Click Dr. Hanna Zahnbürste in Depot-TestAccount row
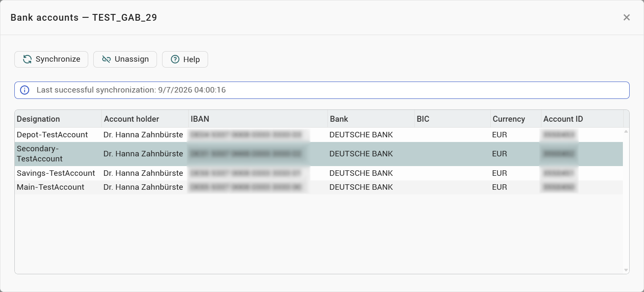Image resolution: width=644 pixels, height=292 pixels. coord(143,135)
